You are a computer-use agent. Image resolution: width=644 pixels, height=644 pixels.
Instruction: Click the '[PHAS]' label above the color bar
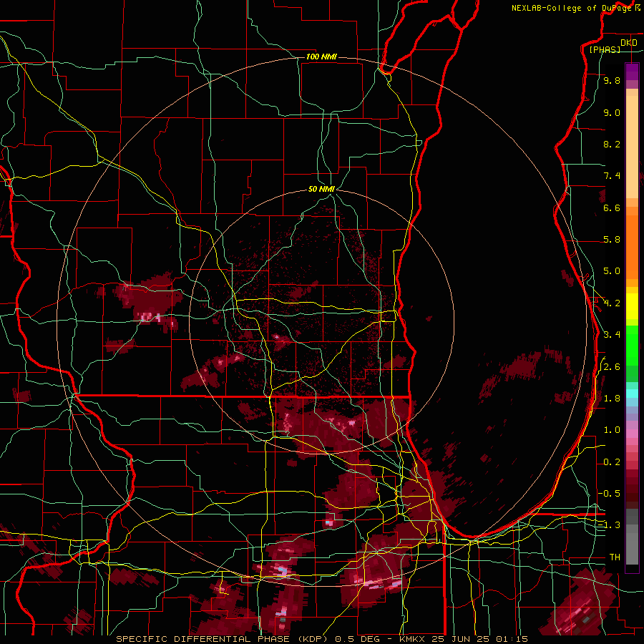pyautogui.click(x=605, y=50)
